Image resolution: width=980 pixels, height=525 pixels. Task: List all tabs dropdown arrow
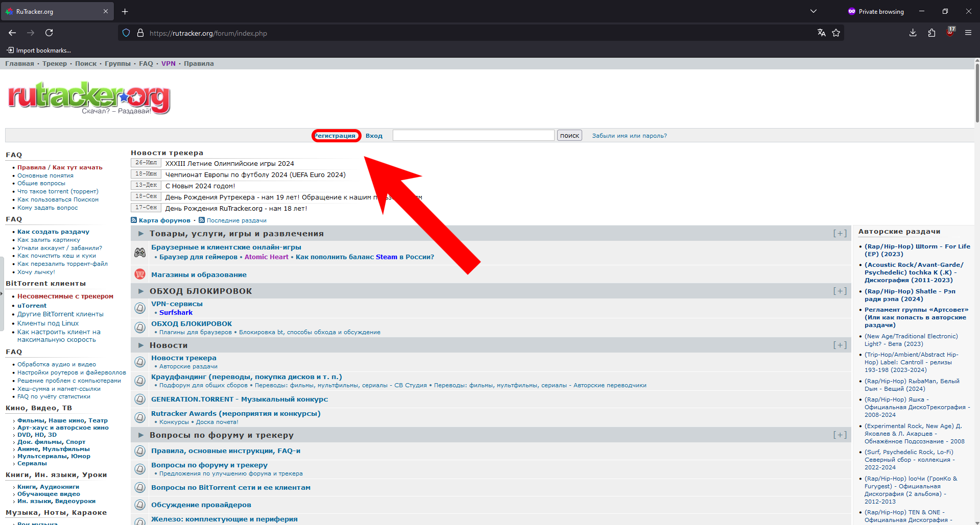(814, 11)
